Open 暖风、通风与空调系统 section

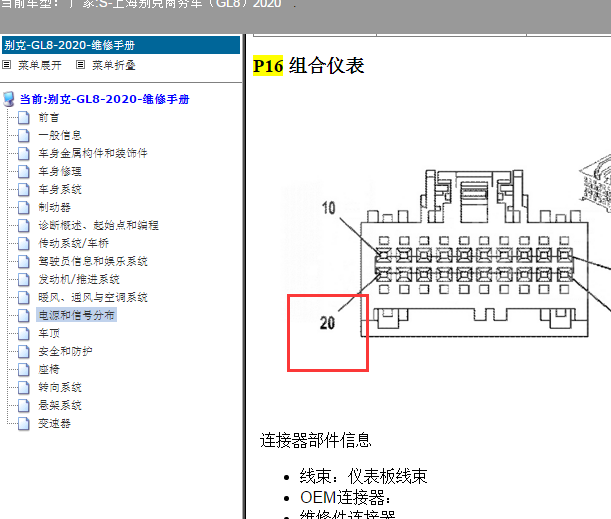tap(93, 297)
